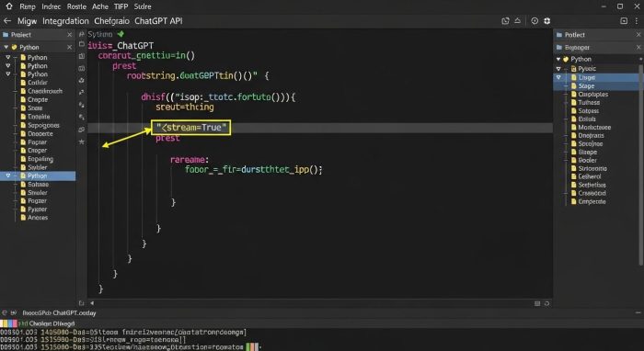Click the first icon left of ChatGPT.ooday
644x351 pixels.
pyautogui.click(x=5, y=312)
